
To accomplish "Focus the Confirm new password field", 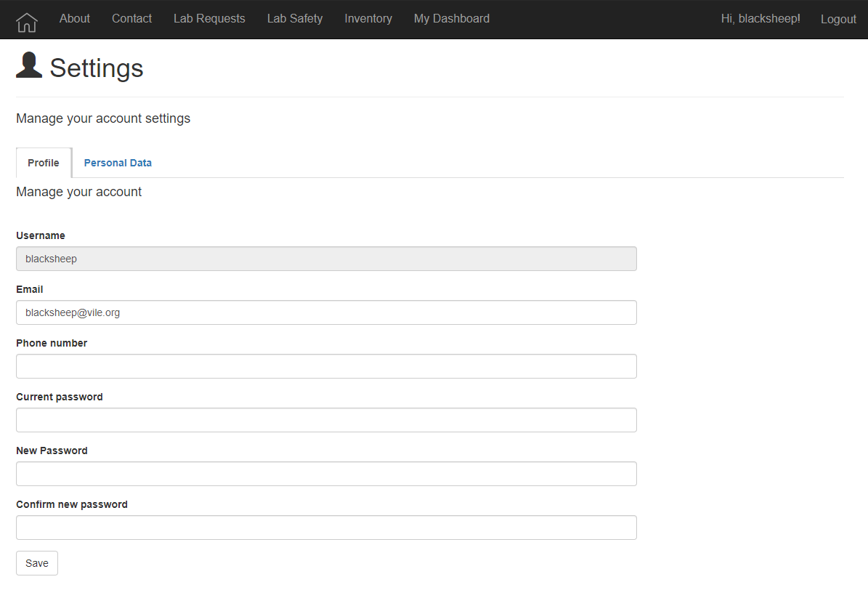I will click(326, 528).
